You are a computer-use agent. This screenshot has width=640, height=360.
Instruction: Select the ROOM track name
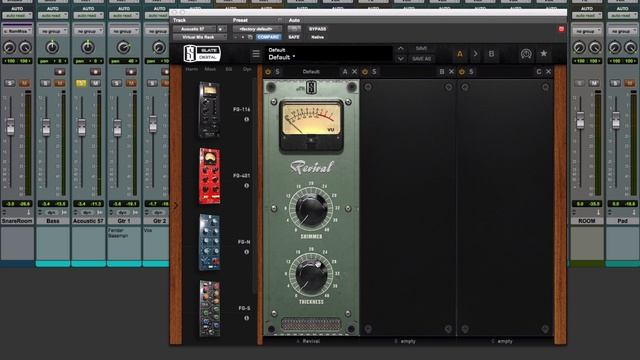(587, 221)
